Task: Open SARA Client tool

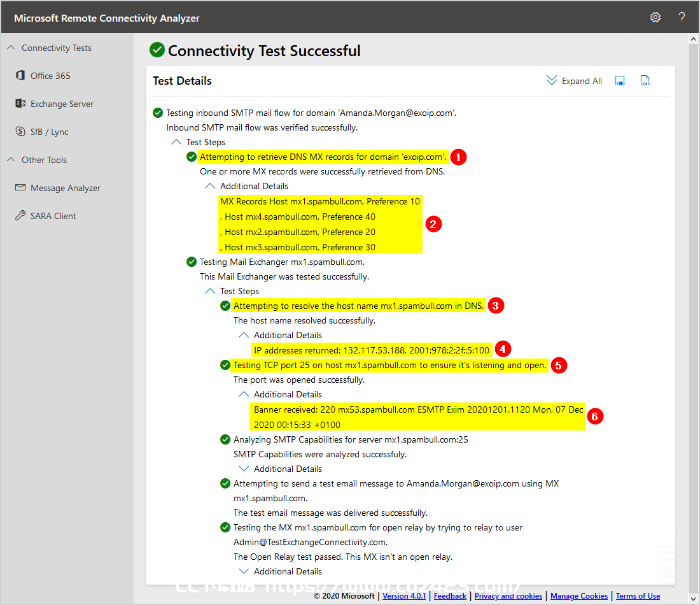Action: click(x=53, y=216)
